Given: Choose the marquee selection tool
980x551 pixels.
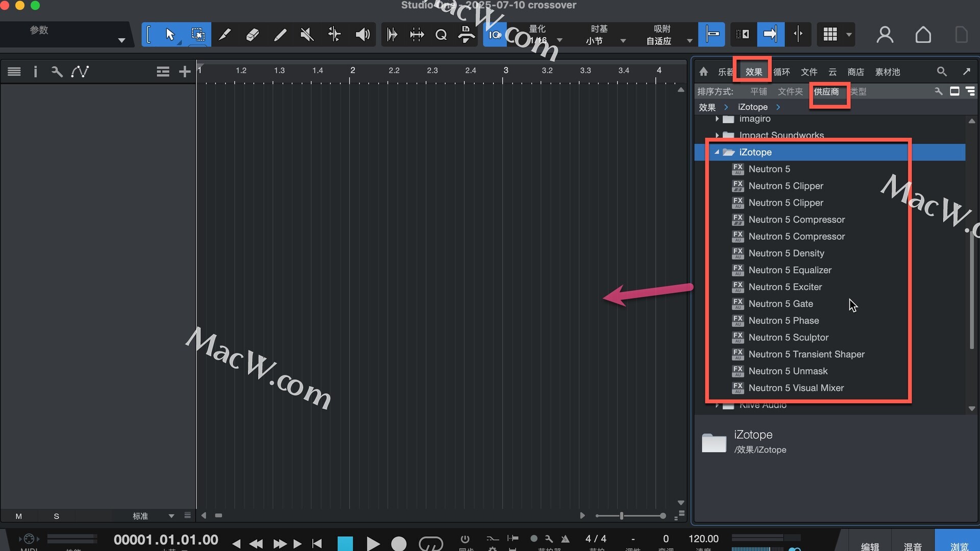Looking at the screenshot, I should [198, 35].
